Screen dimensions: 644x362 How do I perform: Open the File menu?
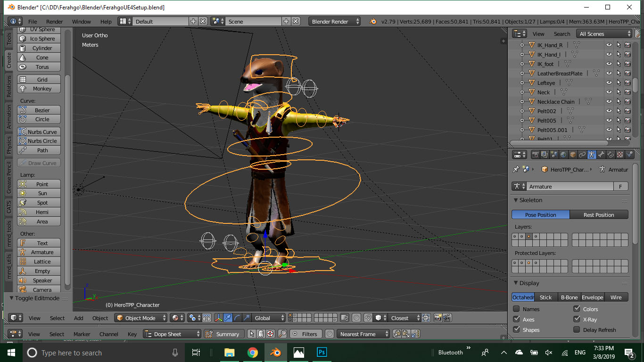(33, 22)
